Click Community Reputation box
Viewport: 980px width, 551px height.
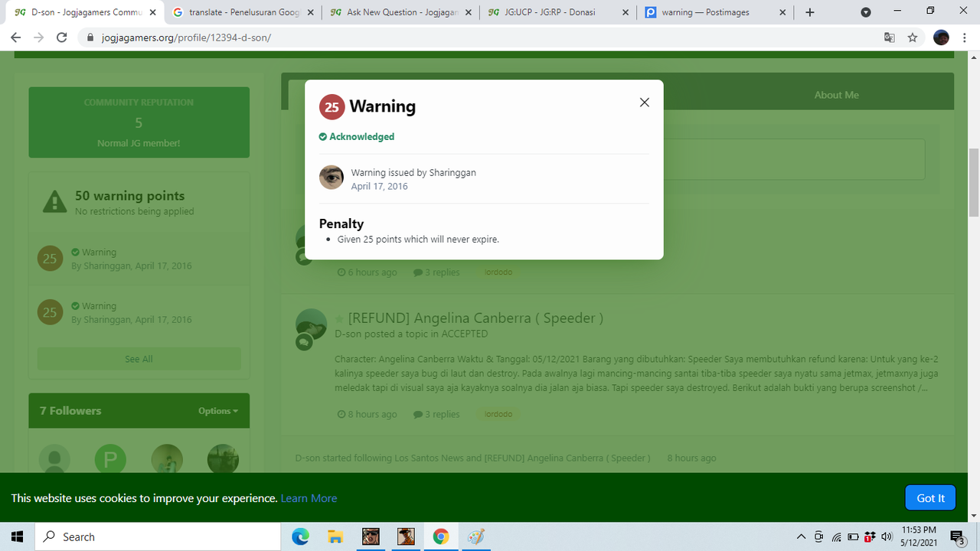click(139, 122)
